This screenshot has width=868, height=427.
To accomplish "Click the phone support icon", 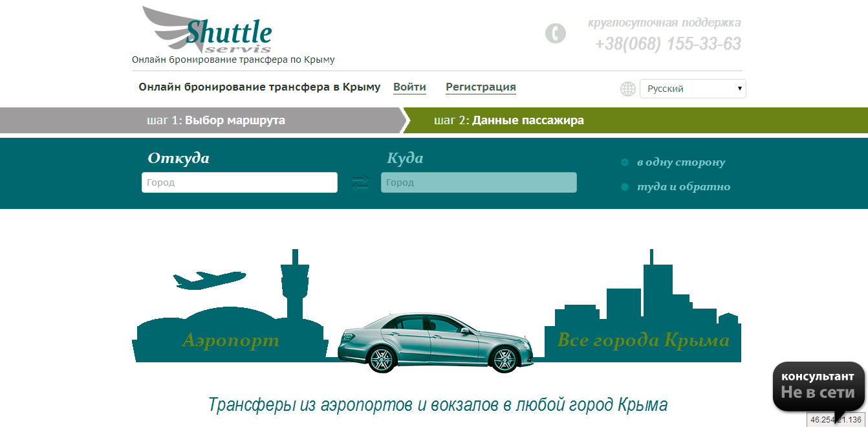I will pyautogui.click(x=555, y=33).
